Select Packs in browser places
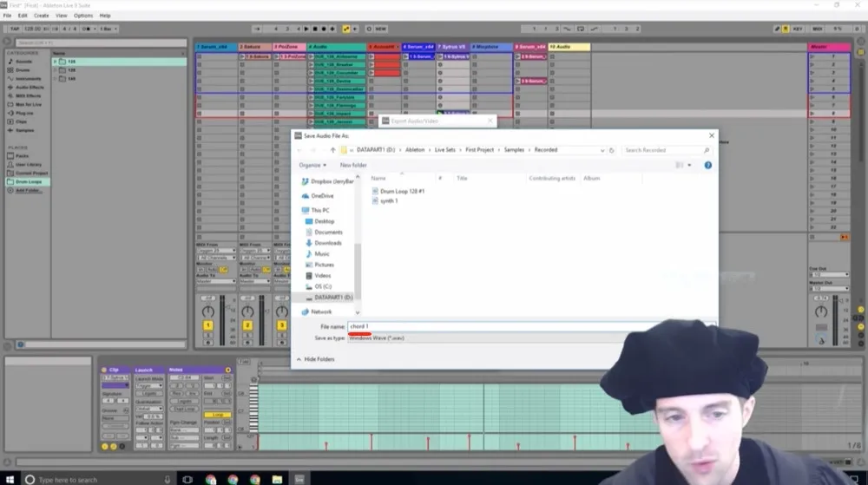This screenshot has height=485, width=868. click(23, 156)
